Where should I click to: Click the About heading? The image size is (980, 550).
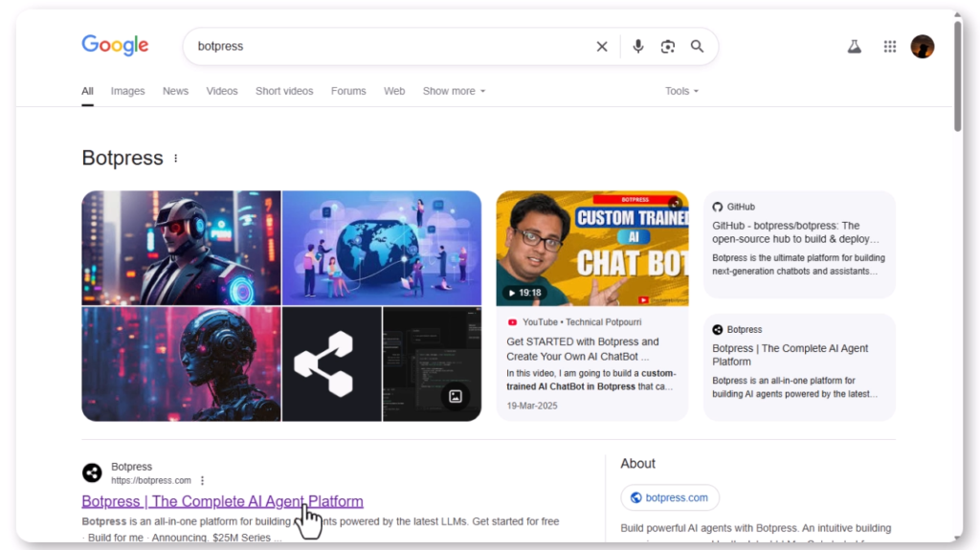637,464
